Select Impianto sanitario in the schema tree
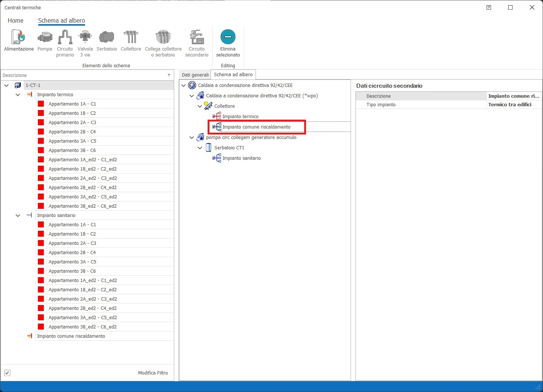Image resolution: width=543 pixels, height=392 pixels. [x=241, y=158]
